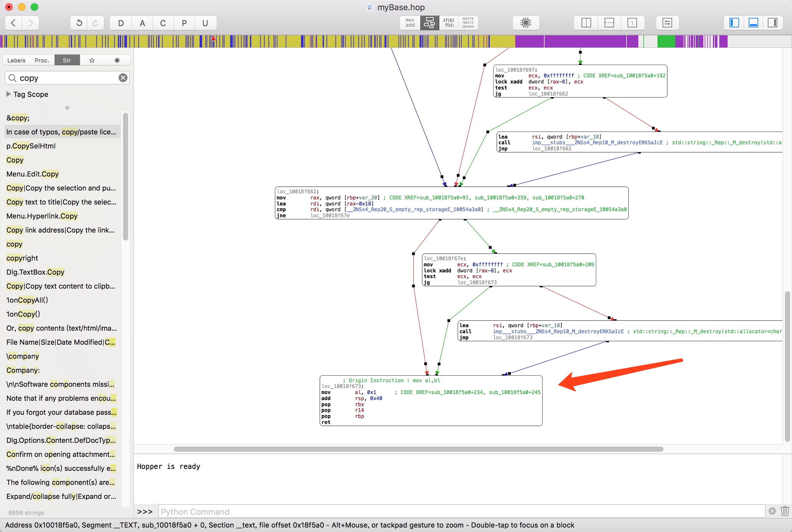Viewport: 792px width, 532px height.
Task: Switch to pseudo-code if(b) f(x) view
Action: pos(448,23)
